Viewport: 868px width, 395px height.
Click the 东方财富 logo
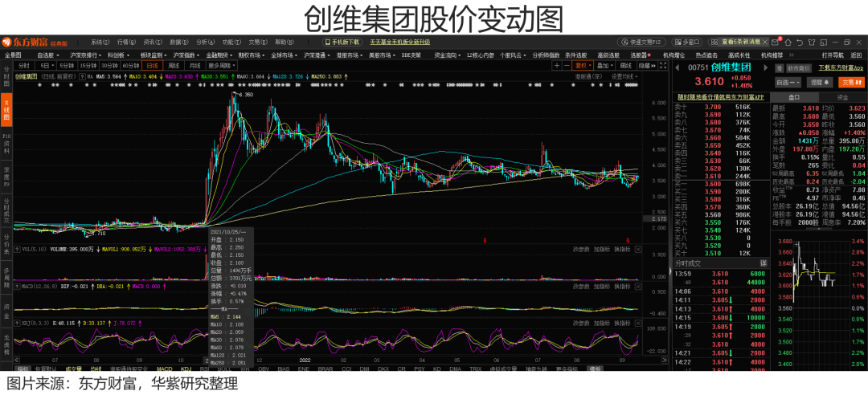[x=24, y=42]
